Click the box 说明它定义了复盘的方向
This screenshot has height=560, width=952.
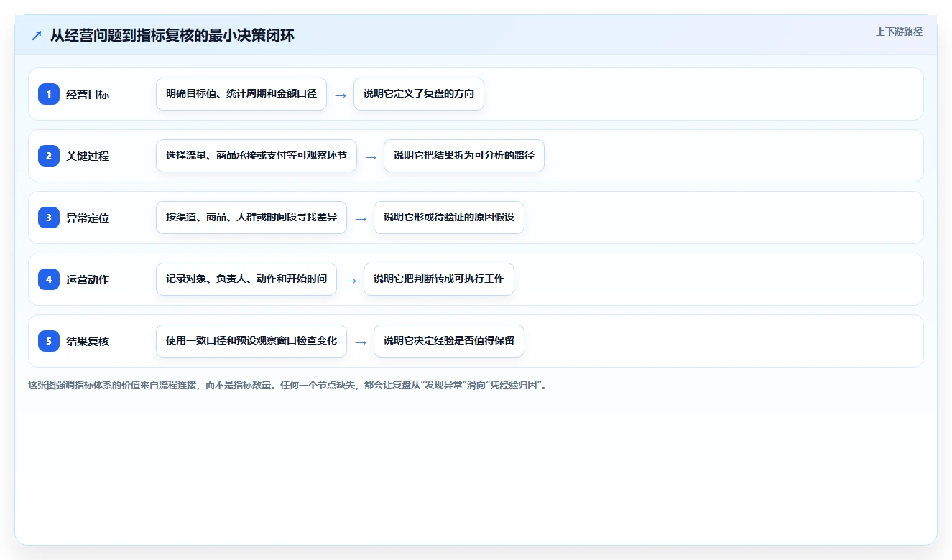[x=419, y=94]
